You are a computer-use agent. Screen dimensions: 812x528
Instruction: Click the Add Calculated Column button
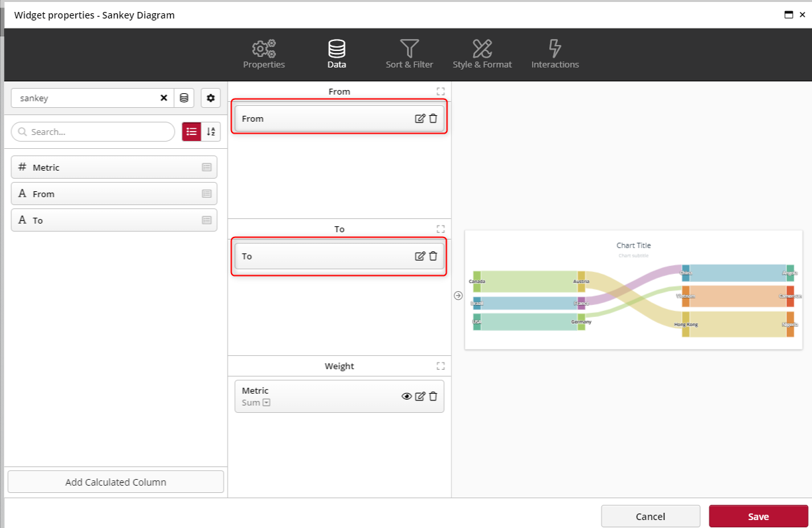[115, 482]
